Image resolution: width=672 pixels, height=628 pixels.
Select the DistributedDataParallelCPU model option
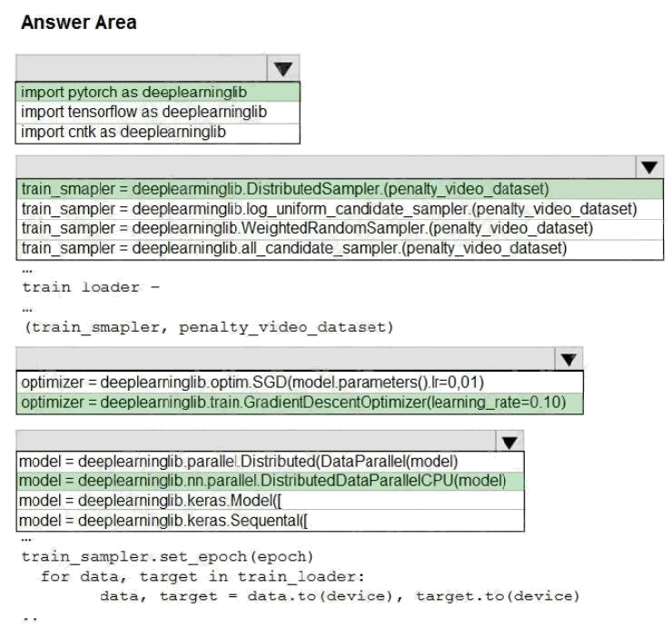[262, 481]
